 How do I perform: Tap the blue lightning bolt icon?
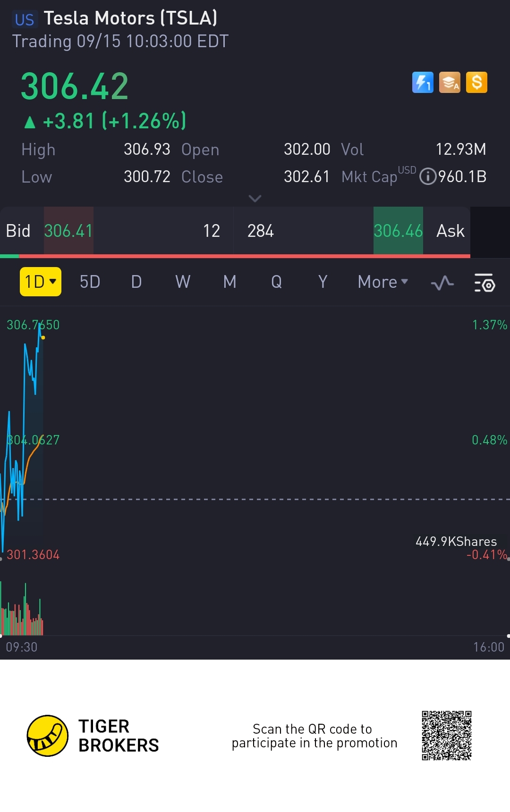click(423, 83)
